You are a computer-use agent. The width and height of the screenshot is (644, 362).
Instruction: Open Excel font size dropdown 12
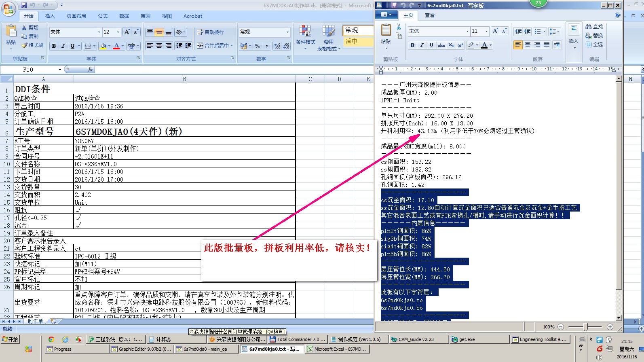(118, 32)
